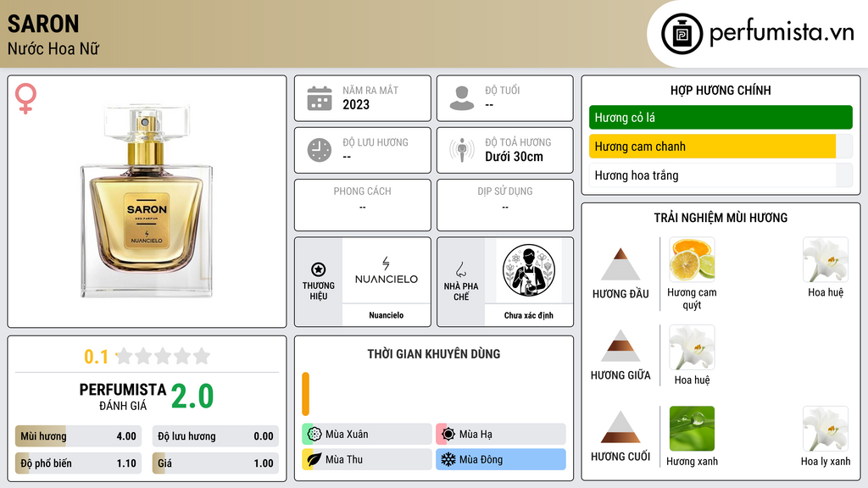868x488 pixels.
Task: Select the highlighted Mùa Đông season label
Action: [x=501, y=459]
